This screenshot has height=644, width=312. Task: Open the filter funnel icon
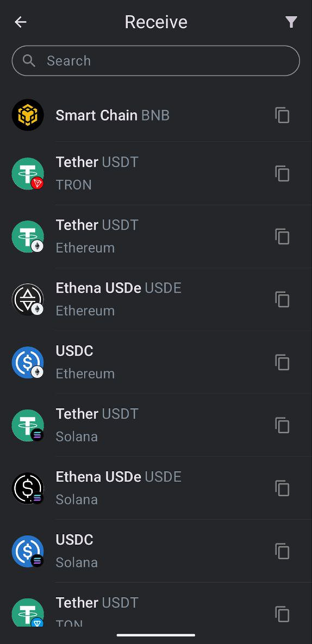click(291, 22)
